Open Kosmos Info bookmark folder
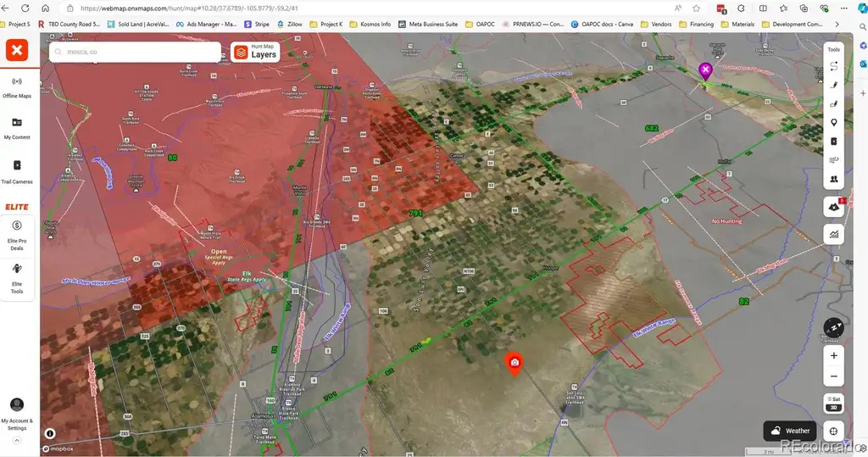The image size is (868, 457). 370,25
